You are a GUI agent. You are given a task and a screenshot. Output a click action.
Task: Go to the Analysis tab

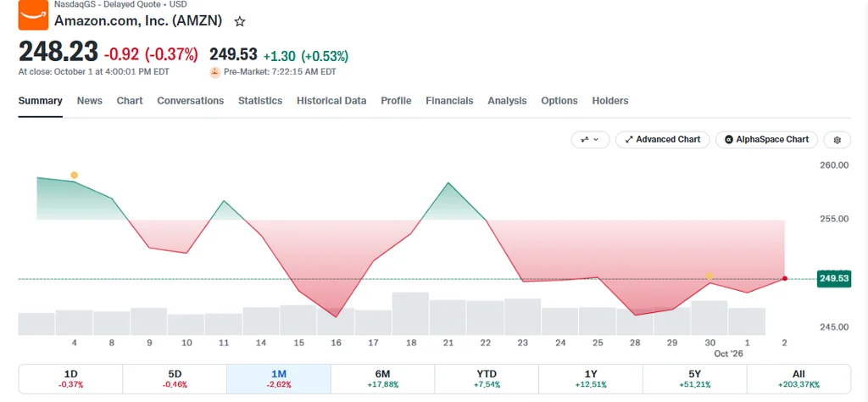507,101
